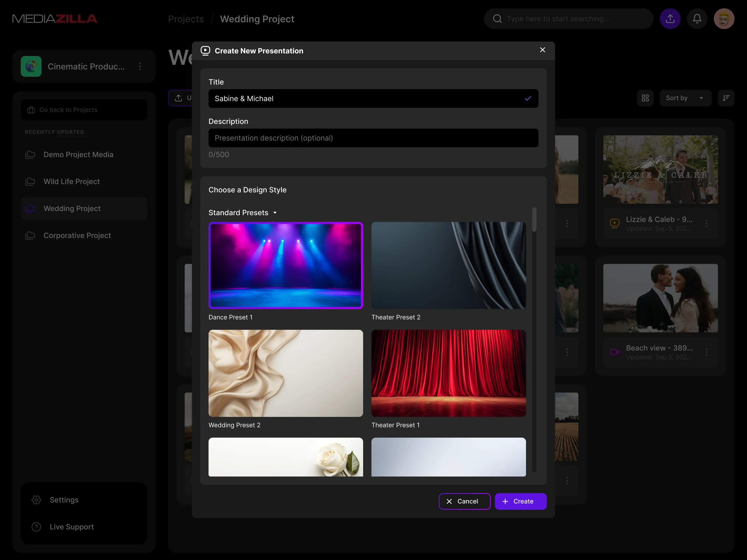Open the Cinematic Productions workspace options menu
Screen dimensions: 747x560
click(x=140, y=66)
